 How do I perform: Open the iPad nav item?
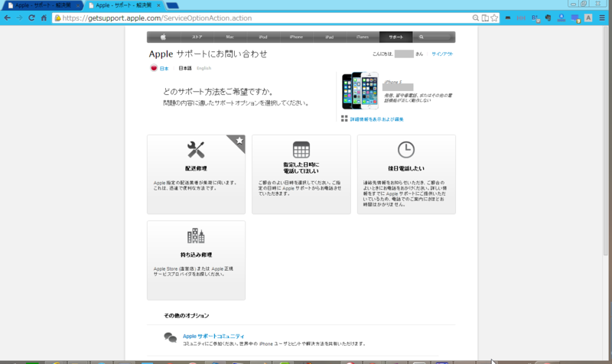[x=330, y=37]
